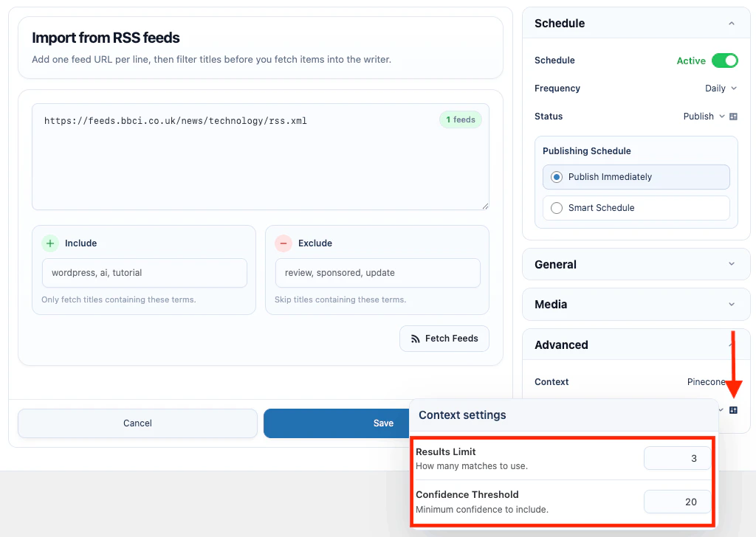The height and width of the screenshot is (537, 756).
Task: Click the blue Save button
Action: 336,423
